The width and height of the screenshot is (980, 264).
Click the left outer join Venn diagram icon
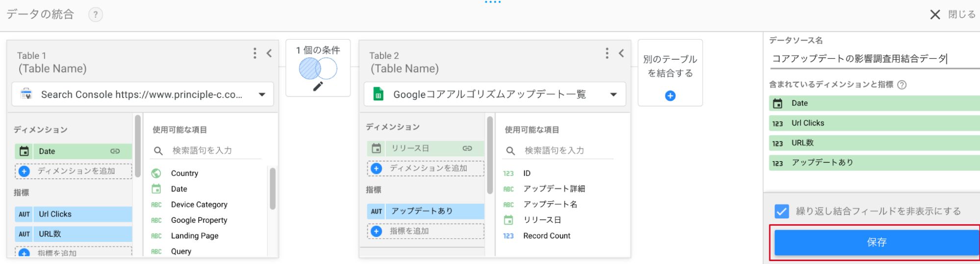click(318, 69)
